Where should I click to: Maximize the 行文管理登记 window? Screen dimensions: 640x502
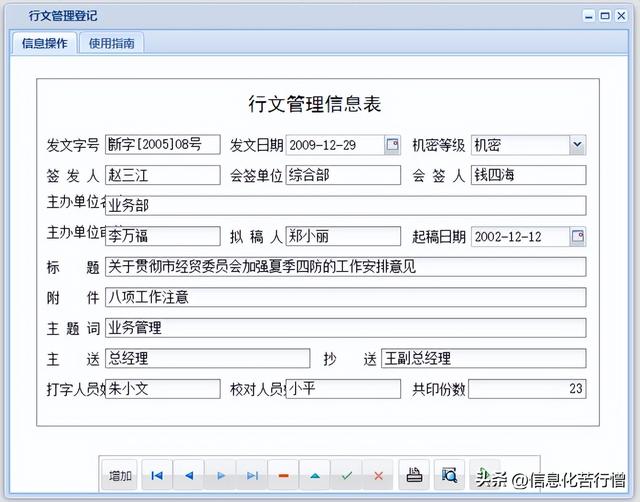click(605, 16)
